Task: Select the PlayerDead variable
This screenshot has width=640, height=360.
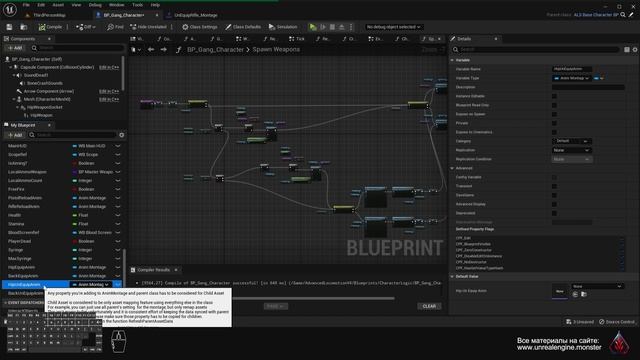Action: tap(19, 241)
